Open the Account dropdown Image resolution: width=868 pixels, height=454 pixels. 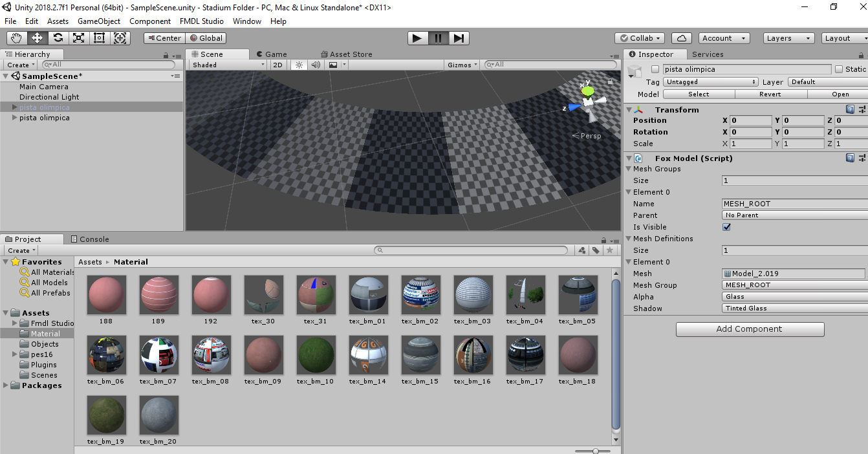[x=722, y=38]
